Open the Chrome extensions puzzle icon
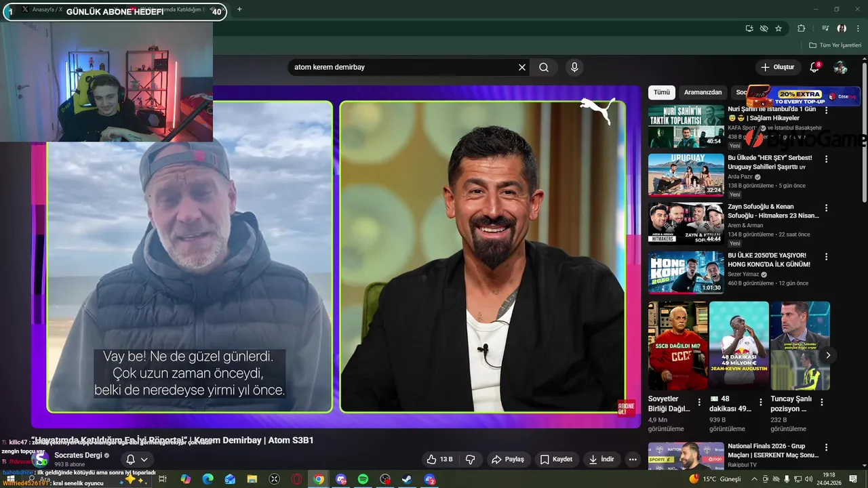 tap(801, 28)
